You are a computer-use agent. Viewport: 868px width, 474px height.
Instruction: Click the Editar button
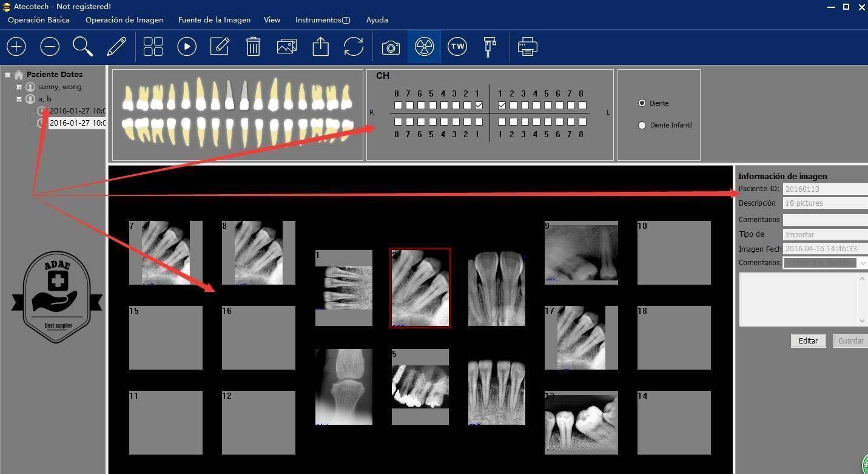point(808,341)
